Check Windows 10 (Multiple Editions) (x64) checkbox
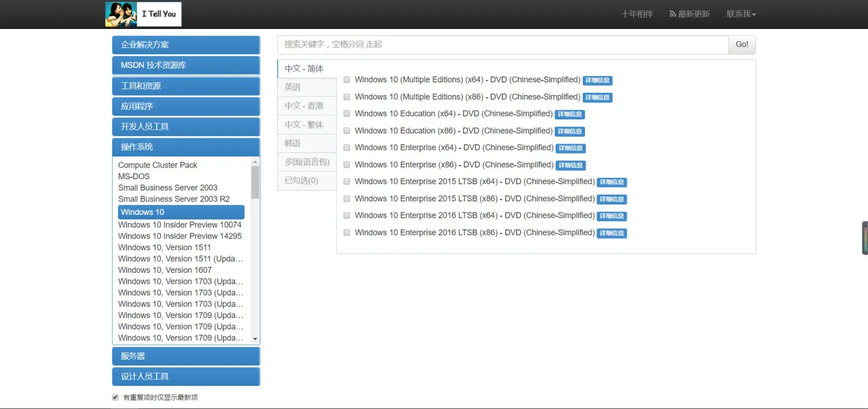868x409 pixels. 347,80
